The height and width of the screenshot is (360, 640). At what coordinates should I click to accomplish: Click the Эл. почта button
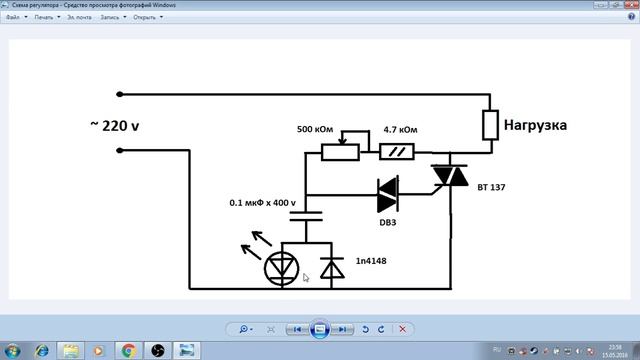79,17
